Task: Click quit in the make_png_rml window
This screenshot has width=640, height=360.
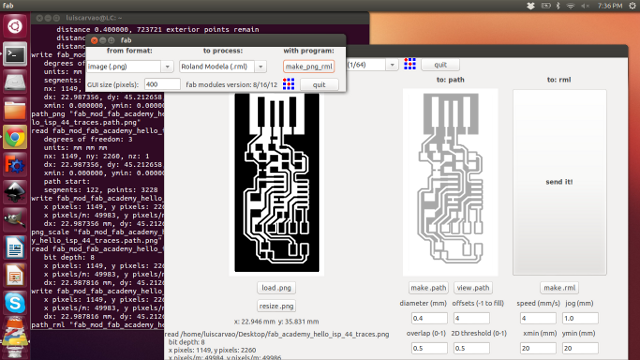Action: point(440,64)
